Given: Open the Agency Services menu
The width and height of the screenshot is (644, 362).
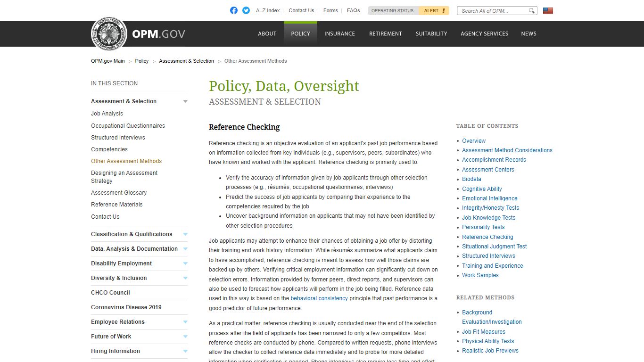Looking at the screenshot, I should (484, 33).
